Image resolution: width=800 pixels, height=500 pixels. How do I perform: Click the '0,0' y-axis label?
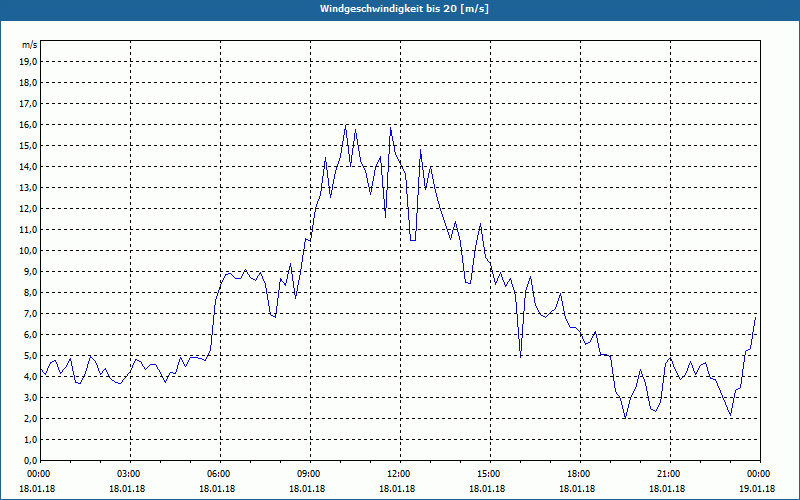tap(30, 461)
